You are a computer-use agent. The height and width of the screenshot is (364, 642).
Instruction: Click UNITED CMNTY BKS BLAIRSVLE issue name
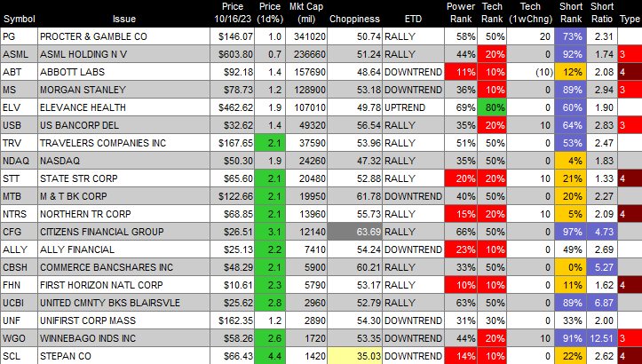[x=110, y=303]
